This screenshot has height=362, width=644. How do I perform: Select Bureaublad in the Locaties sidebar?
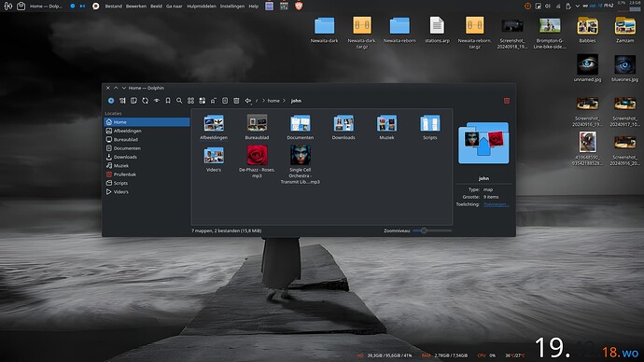pos(147,140)
